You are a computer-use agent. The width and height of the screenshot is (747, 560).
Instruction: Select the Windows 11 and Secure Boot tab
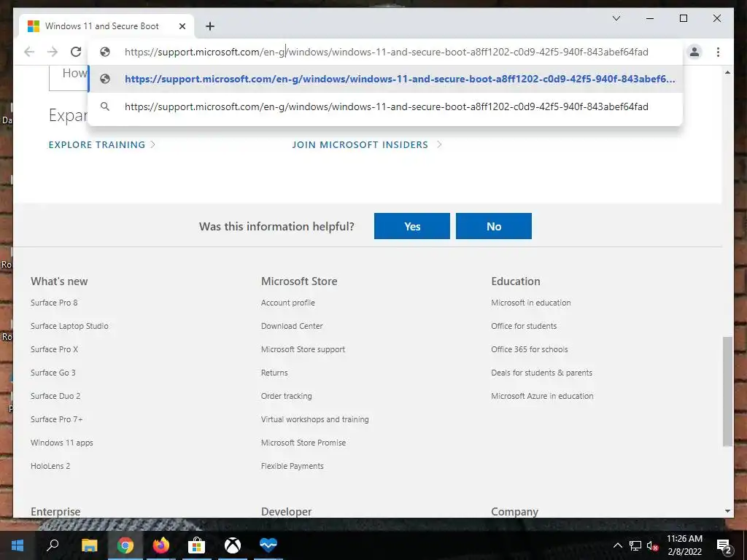(x=107, y=26)
